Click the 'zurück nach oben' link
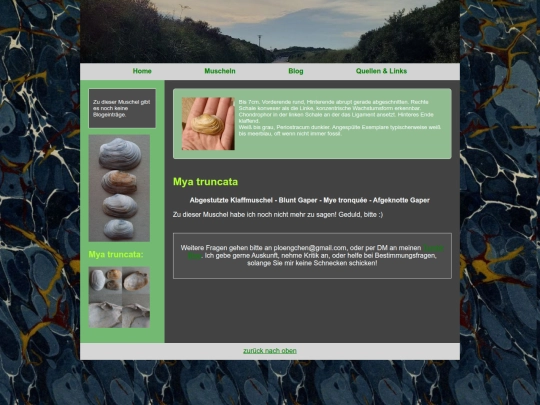The width and height of the screenshot is (540, 405). tap(270, 351)
